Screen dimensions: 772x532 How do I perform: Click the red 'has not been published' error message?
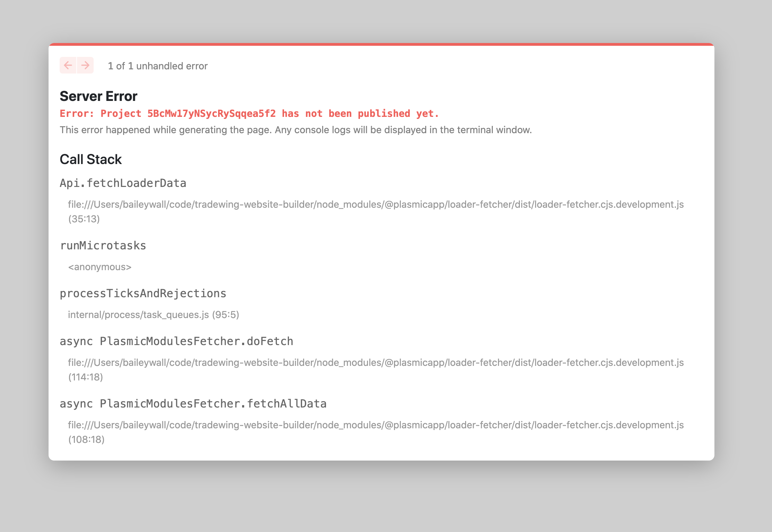(249, 113)
